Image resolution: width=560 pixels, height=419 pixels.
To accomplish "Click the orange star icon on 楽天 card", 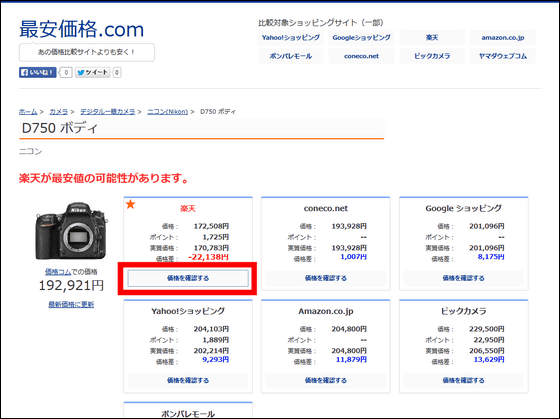I will [131, 204].
